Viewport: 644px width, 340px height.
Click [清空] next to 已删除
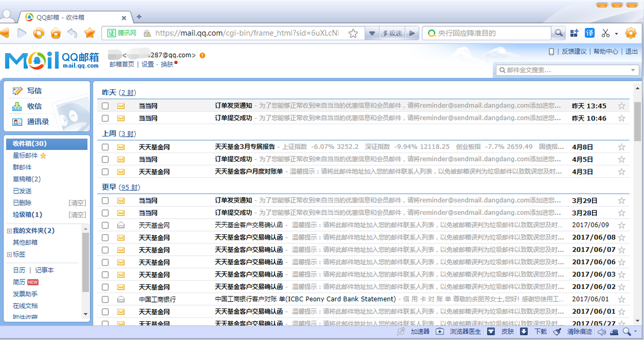click(x=77, y=203)
